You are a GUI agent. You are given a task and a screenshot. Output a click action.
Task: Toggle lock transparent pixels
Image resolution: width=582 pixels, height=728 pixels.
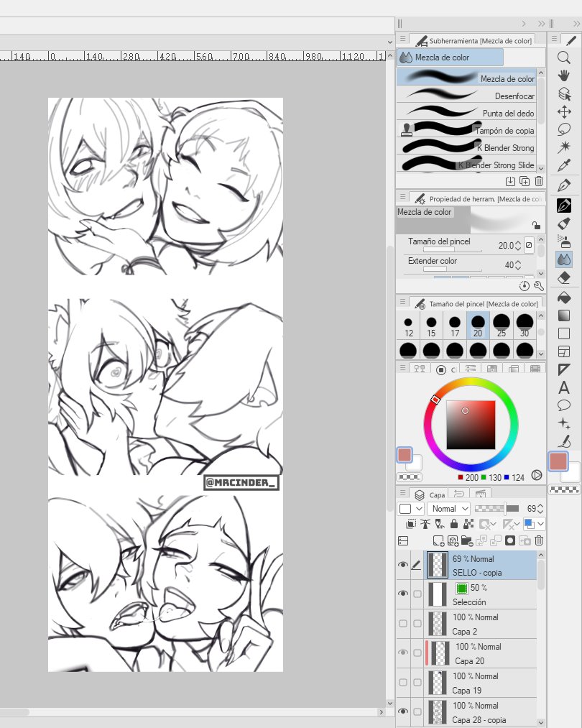tap(468, 524)
